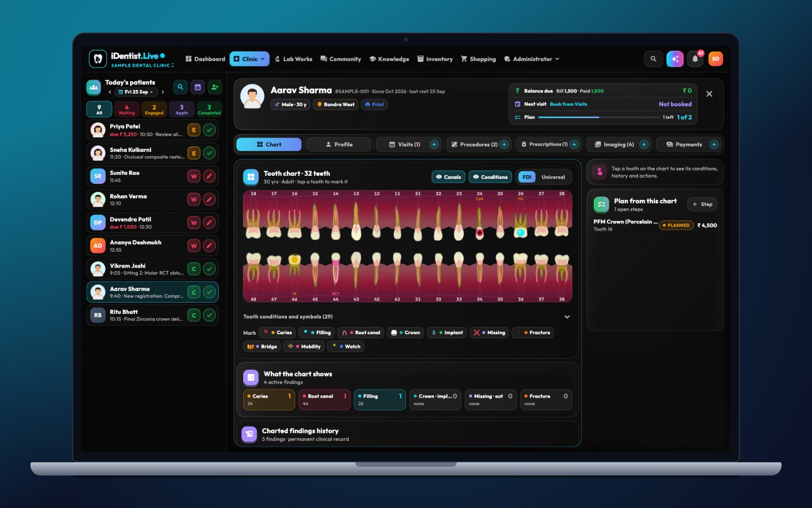Go to previous day arrow

point(110,92)
